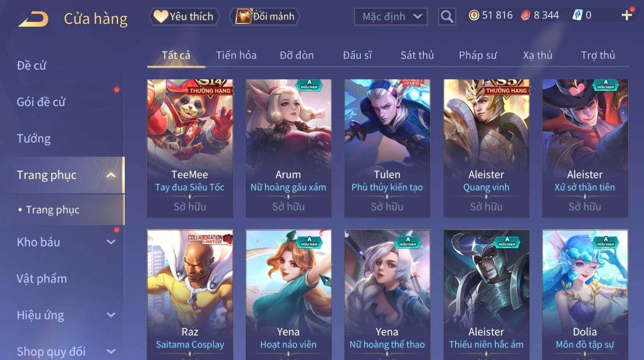The width and height of the screenshot is (644, 360).
Task: Open Yêu thích heart favorites
Action: pos(184,17)
